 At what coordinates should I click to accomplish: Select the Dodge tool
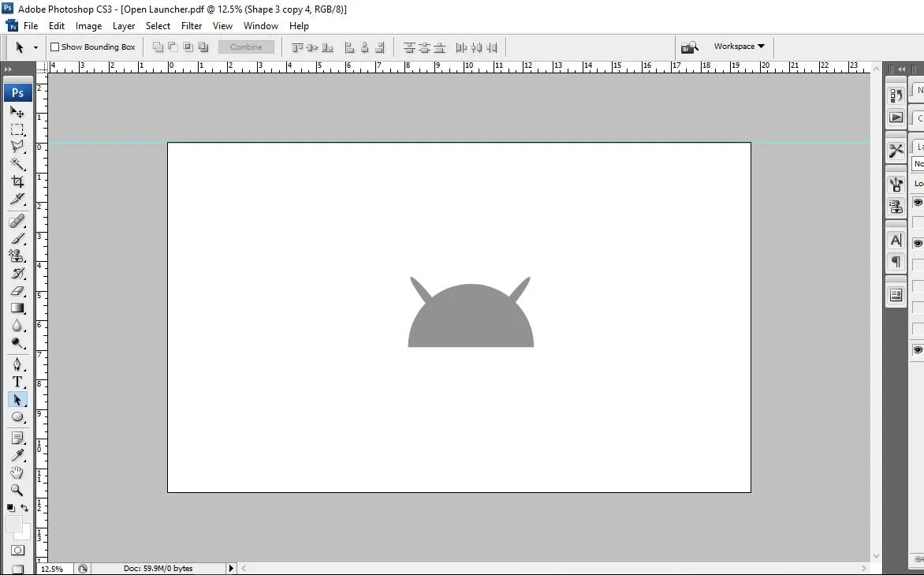point(17,342)
